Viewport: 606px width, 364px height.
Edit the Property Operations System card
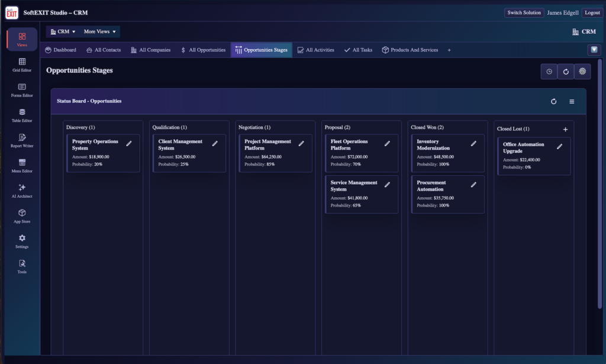coord(129,143)
